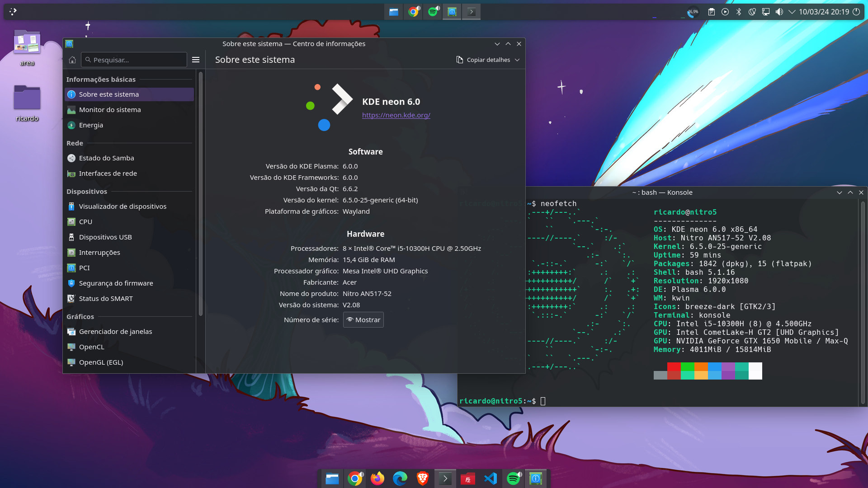Open the Info Center title bar window icon
The height and width of the screenshot is (488, 868).
pyautogui.click(x=69, y=44)
